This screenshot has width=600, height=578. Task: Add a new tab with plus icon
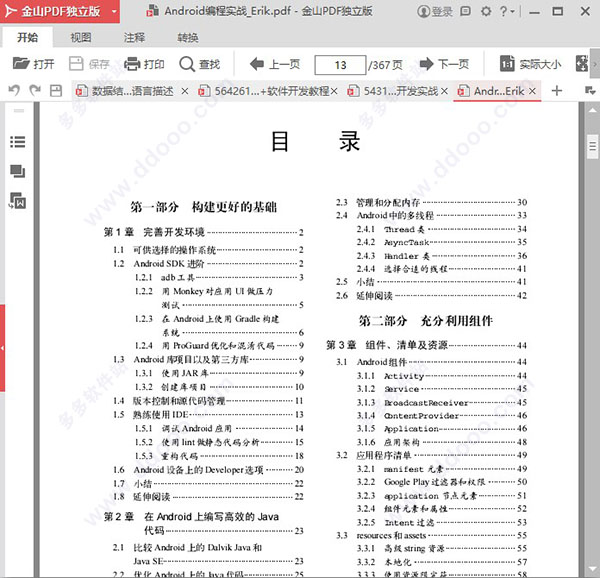point(557,91)
